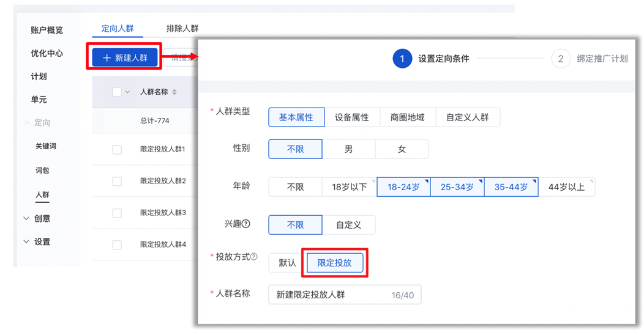The width and height of the screenshot is (644, 335).
Task: Click the 人群名称 text input field
Action: [331, 295]
